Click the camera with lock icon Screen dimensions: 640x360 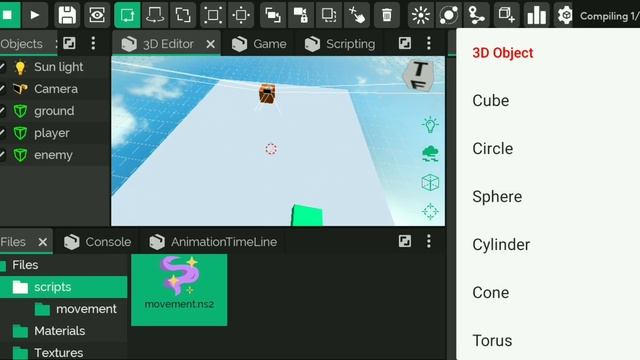pyautogui.click(x=301, y=15)
